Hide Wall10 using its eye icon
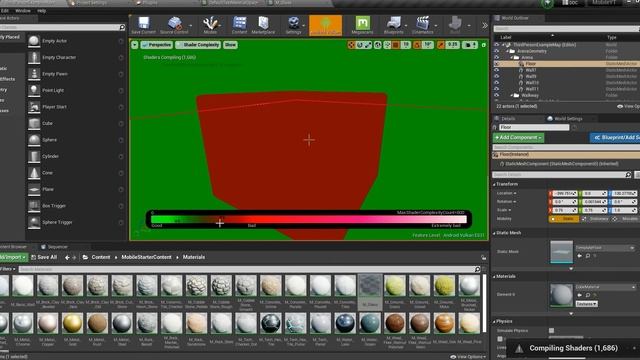Image resolution: width=640 pixels, height=360 pixels. click(496, 82)
